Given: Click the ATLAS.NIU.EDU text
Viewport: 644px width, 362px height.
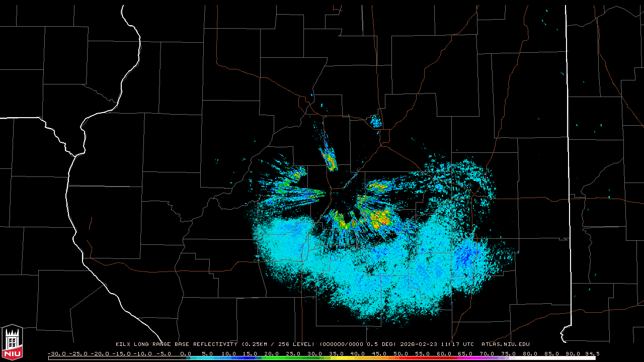Looking at the screenshot, I should [505, 344].
